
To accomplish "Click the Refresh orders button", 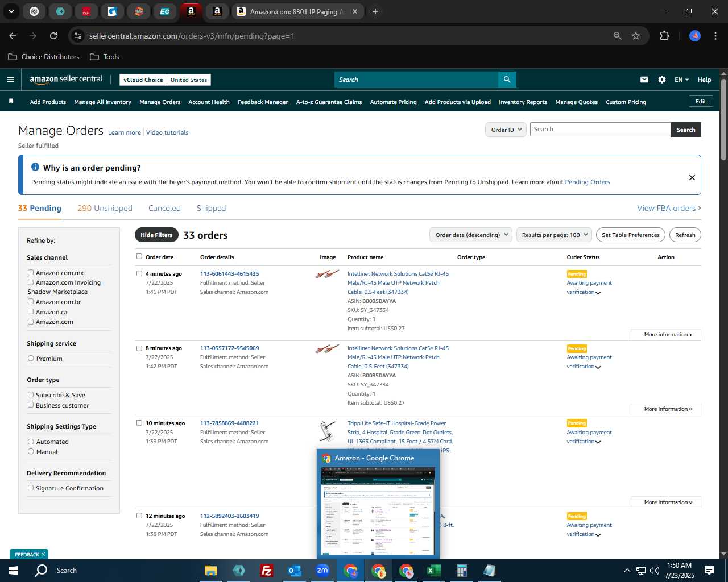I will [685, 235].
